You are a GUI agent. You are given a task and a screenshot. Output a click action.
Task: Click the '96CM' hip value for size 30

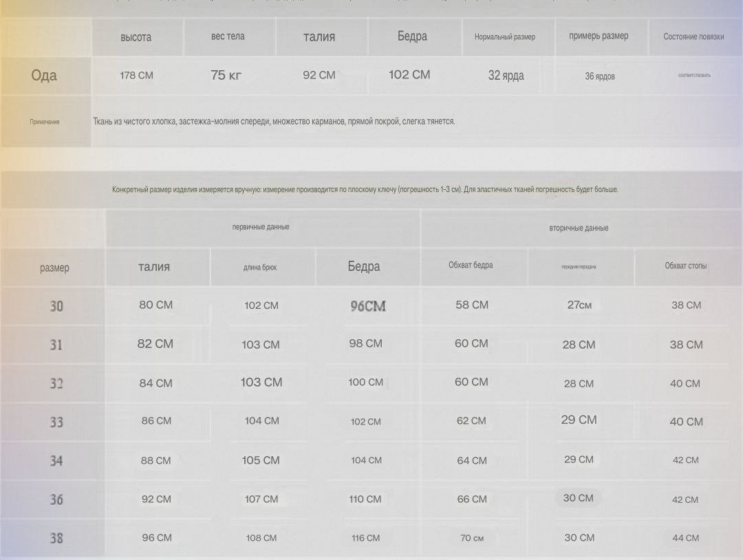click(368, 306)
